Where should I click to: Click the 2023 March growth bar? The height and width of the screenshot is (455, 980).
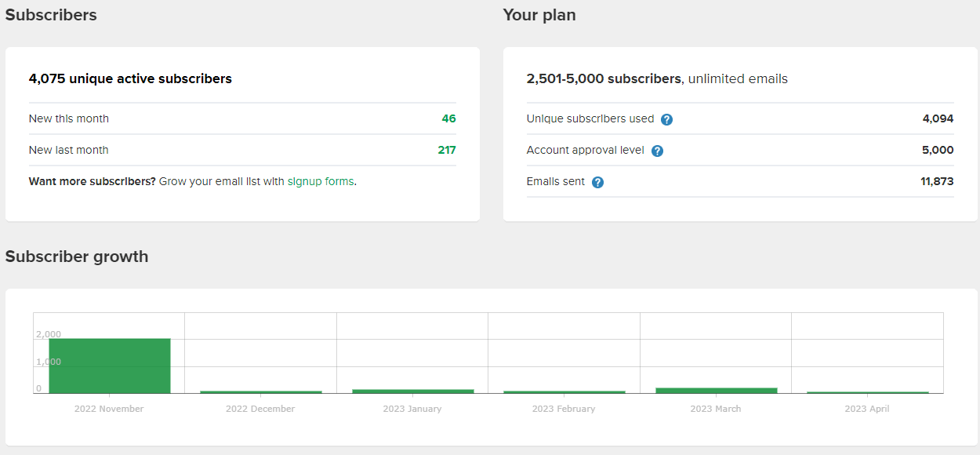coord(717,390)
